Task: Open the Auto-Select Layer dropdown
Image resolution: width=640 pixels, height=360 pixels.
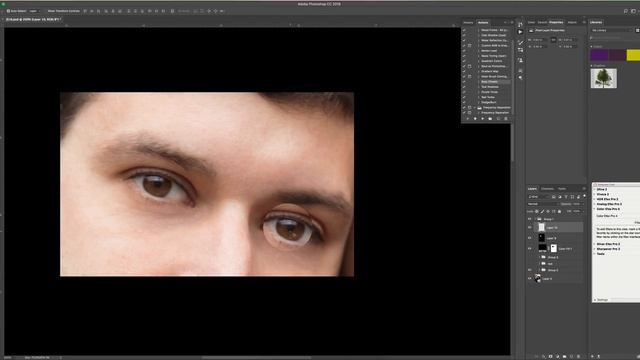Action: point(34,11)
